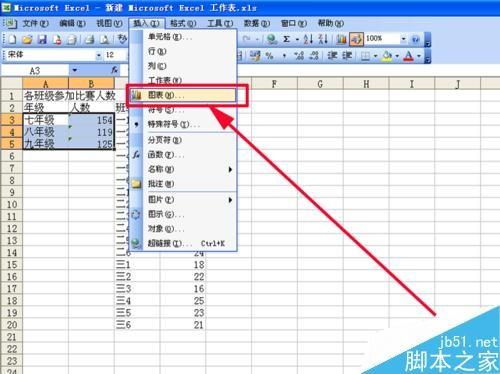Click the Borders icon
The width and height of the screenshot is (500, 374).
(x=366, y=56)
